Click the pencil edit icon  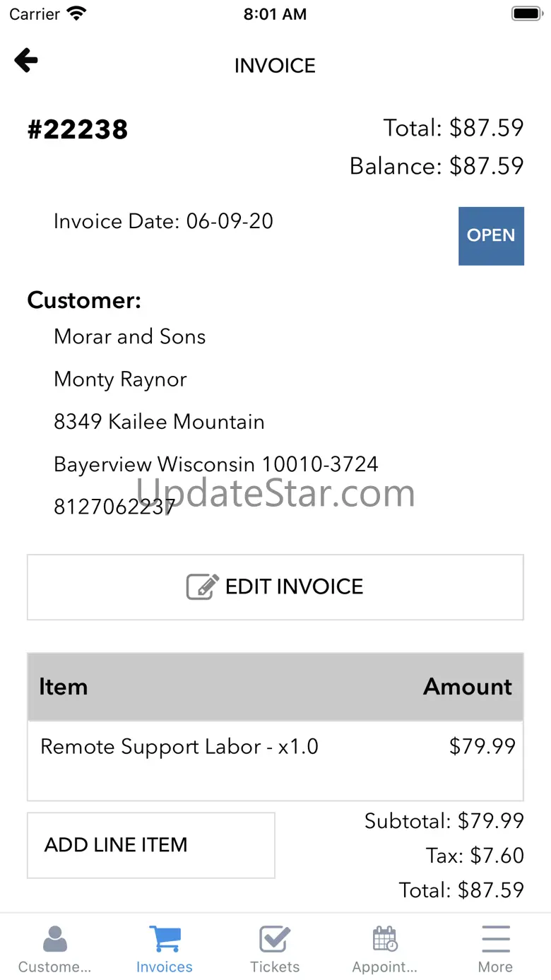(x=202, y=586)
